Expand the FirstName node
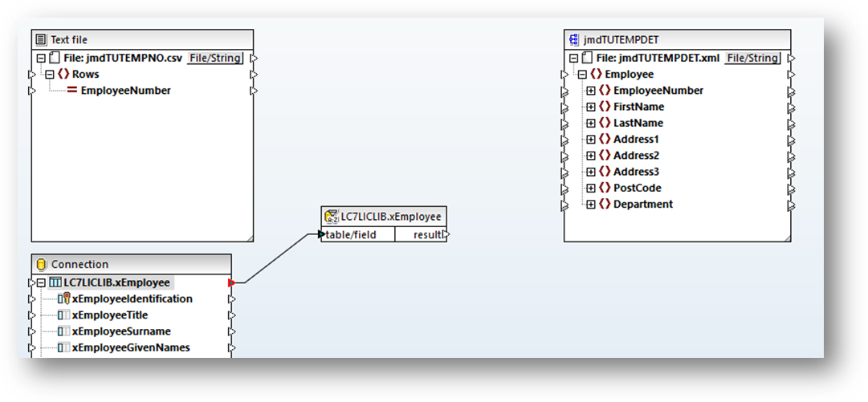Screen dimensions: 868x402 [x=591, y=107]
